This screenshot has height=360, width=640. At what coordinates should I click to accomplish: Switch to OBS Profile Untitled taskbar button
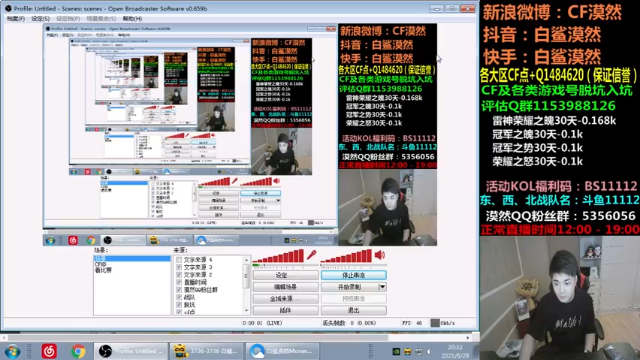tap(131, 351)
